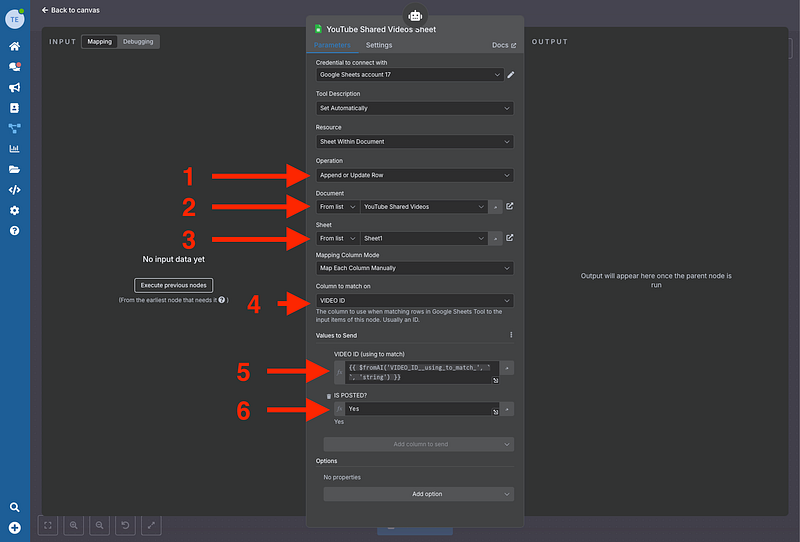Edit credential with the pencil icon
The height and width of the screenshot is (542, 800).
click(511, 74)
